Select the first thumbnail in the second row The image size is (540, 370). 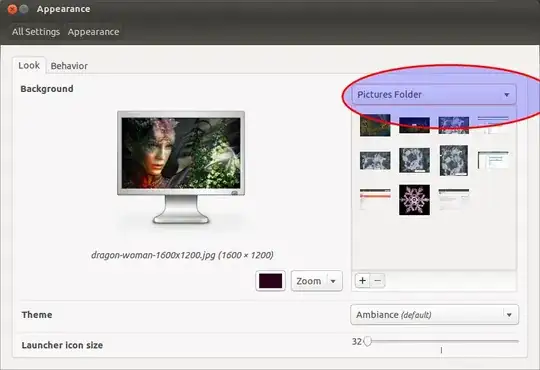pos(375,161)
